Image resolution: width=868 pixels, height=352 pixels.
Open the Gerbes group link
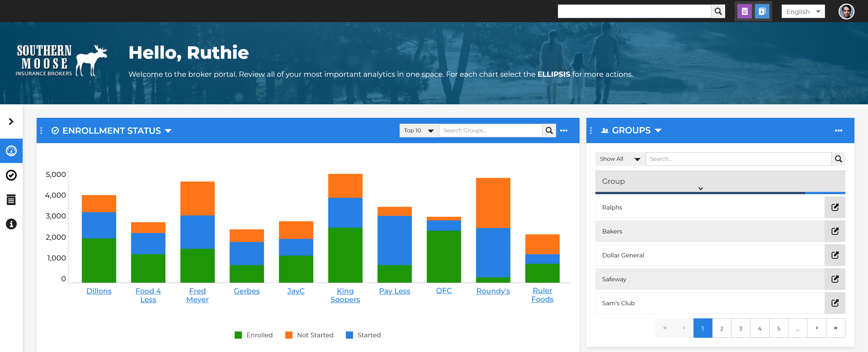tap(247, 291)
